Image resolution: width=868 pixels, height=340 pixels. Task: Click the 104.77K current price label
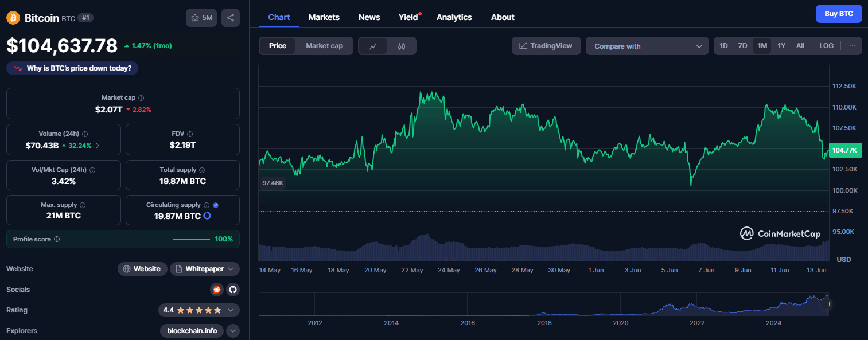click(844, 150)
